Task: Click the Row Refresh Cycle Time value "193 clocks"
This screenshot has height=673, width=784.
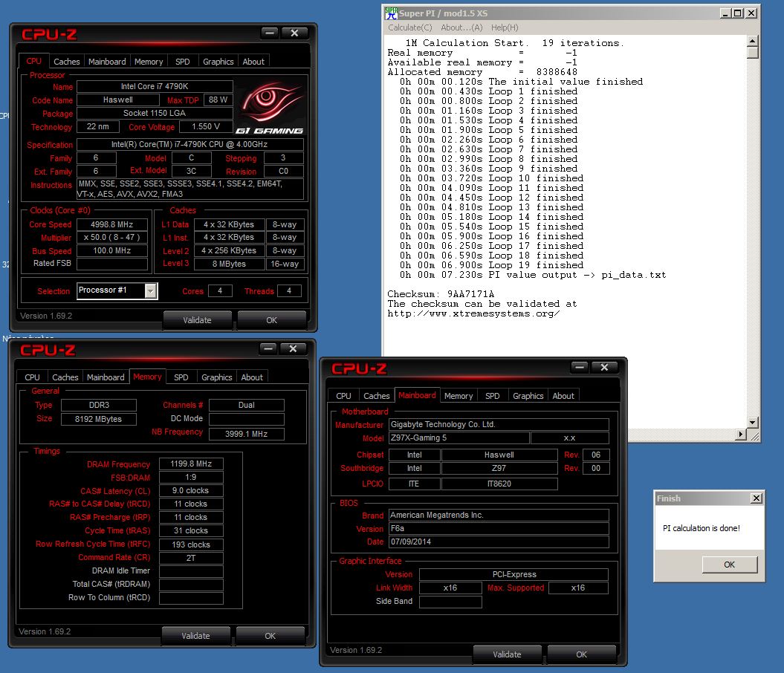Action: tap(191, 544)
